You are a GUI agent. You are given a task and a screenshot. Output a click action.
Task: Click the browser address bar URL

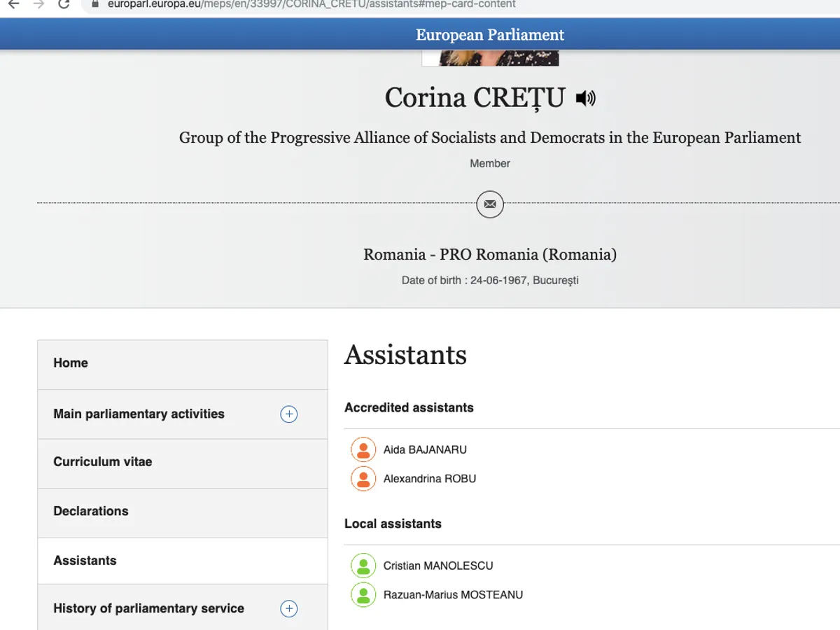(311, 4)
